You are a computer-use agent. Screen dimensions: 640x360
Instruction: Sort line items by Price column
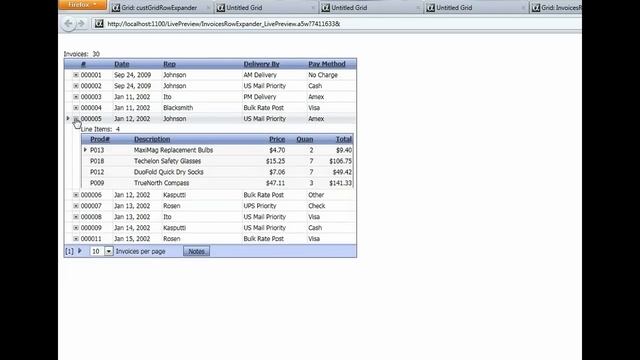[277, 139]
